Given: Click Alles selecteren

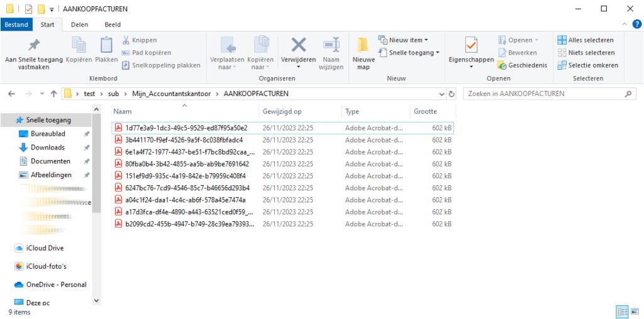Looking at the screenshot, I should tap(586, 40).
